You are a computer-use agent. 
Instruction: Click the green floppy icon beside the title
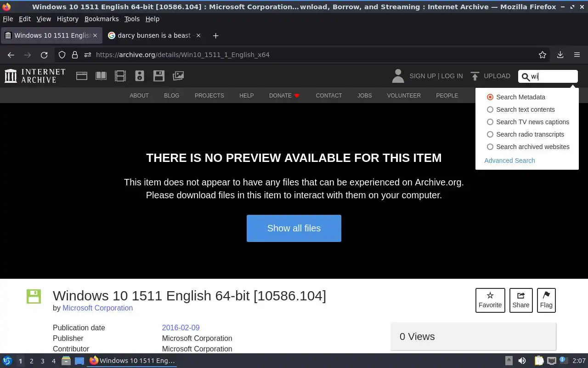pyautogui.click(x=34, y=296)
